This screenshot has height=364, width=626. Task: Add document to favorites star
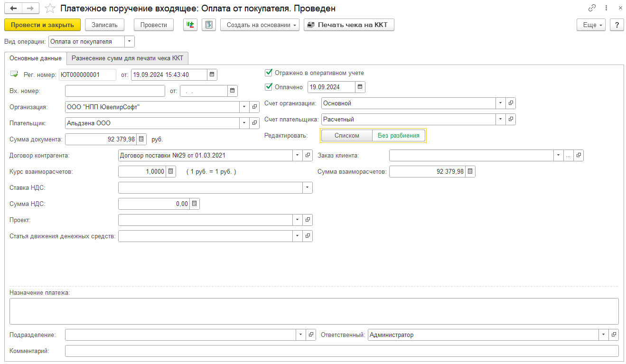point(49,9)
